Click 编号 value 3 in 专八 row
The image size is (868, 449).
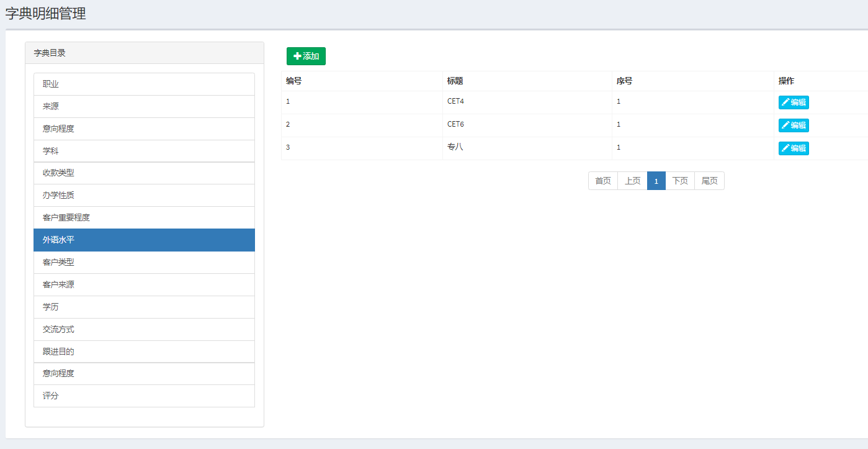tap(288, 147)
